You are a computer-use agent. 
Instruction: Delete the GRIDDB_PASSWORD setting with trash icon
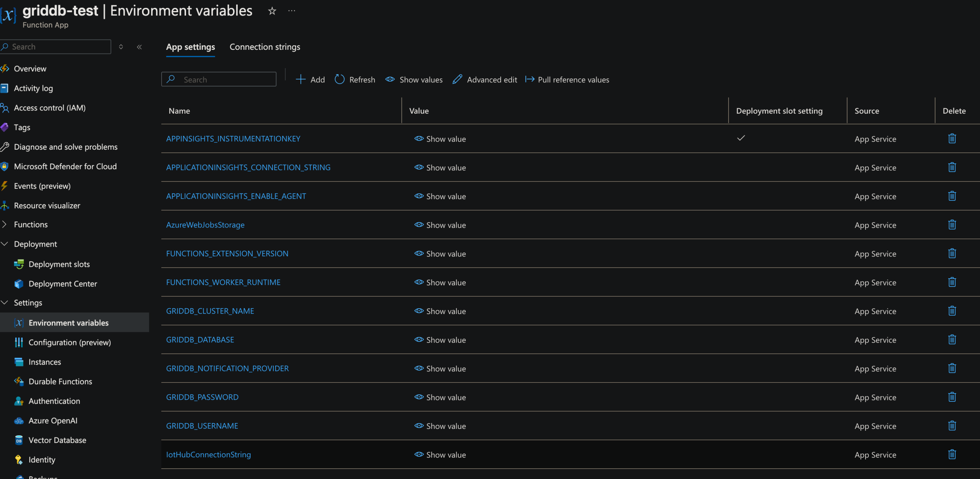(x=952, y=397)
